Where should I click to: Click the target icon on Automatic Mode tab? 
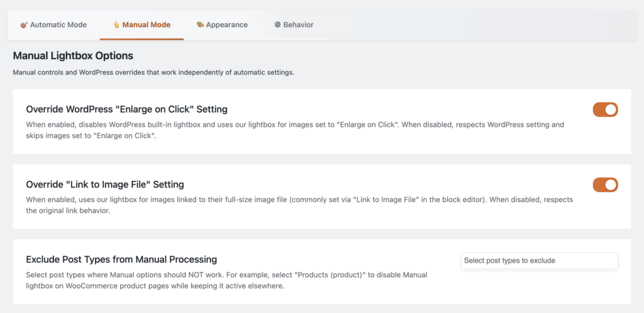(x=24, y=25)
